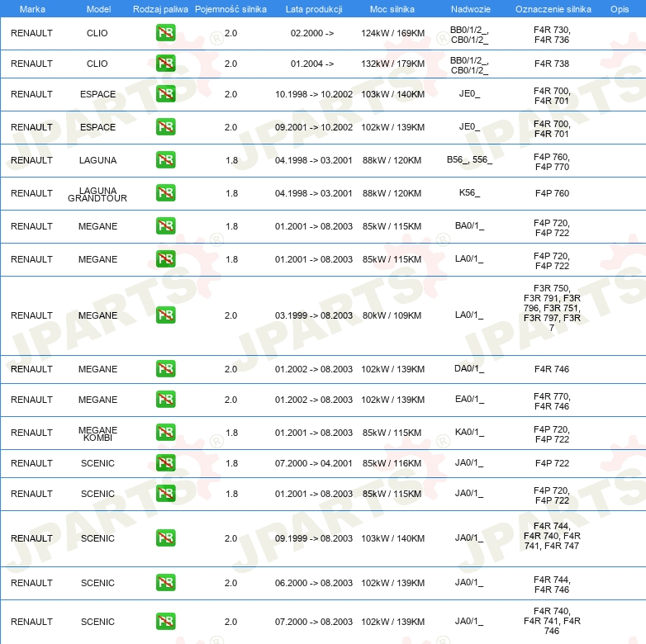
Task: Select the cell reading 132kW / 179KM
Action: 392,64
